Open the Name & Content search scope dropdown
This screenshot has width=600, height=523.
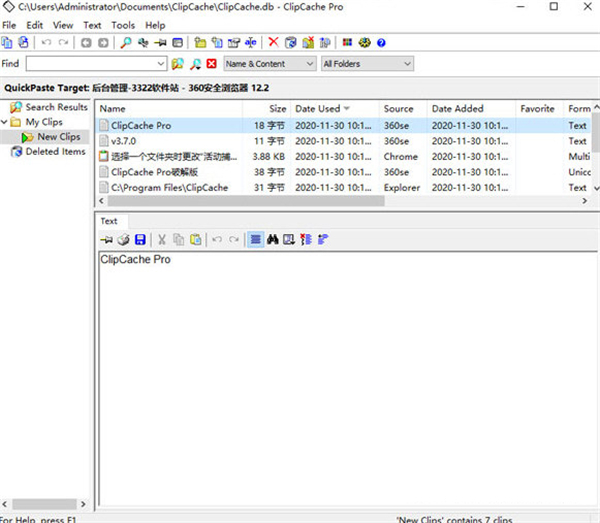pos(268,64)
